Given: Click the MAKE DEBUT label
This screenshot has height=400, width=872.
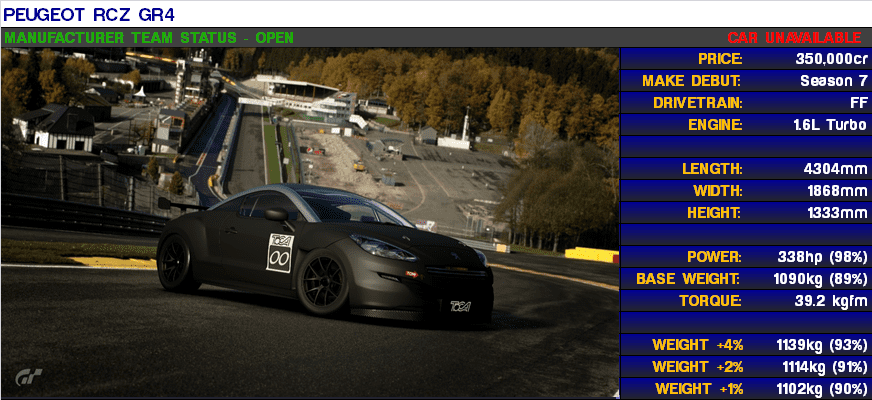Looking at the screenshot, I should coord(692,81).
